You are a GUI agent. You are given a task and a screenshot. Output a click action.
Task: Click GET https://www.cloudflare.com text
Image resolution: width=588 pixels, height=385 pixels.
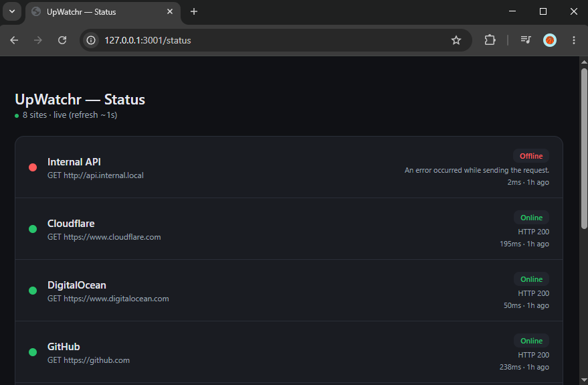click(104, 237)
